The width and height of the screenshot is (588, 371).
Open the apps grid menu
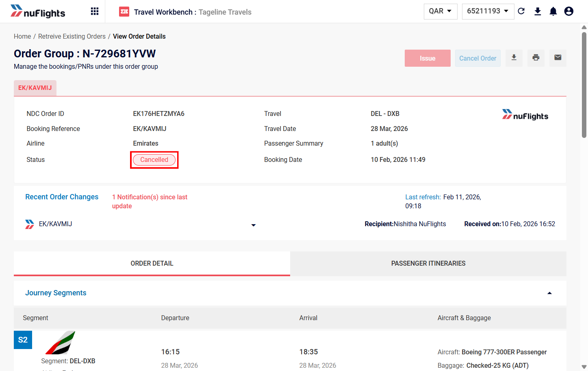click(95, 11)
